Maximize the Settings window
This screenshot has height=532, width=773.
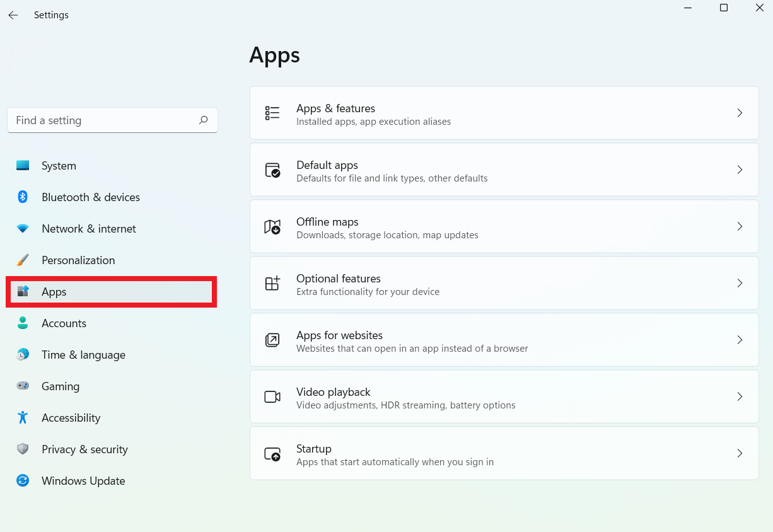(724, 8)
